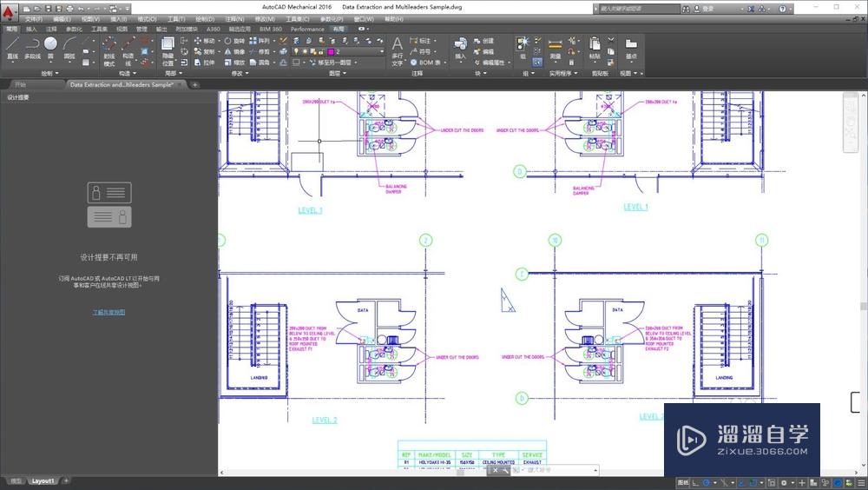This screenshot has width=868, height=490.
Task: Toggle the layer light bulb on/off icon
Action: (296, 51)
